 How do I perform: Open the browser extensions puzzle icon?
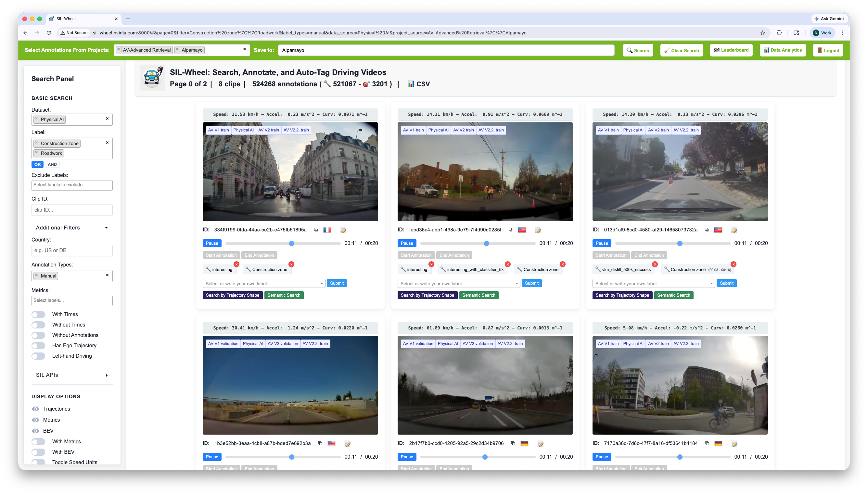(779, 33)
